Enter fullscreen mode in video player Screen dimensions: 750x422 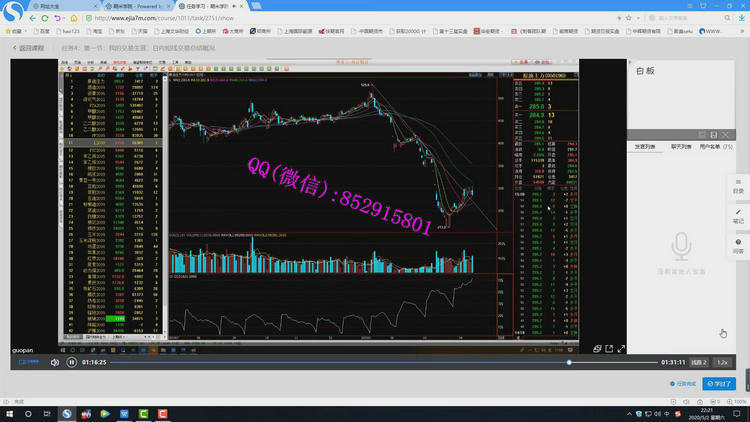click(621, 349)
